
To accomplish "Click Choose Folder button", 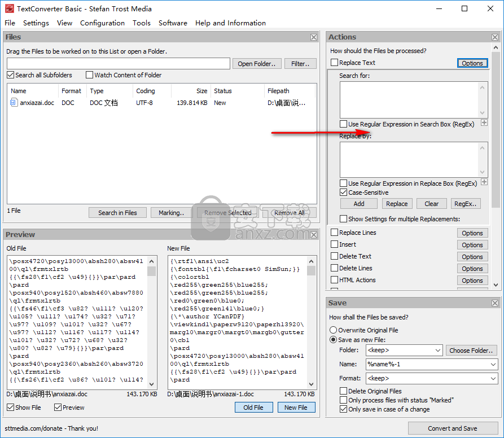I will point(471,351).
